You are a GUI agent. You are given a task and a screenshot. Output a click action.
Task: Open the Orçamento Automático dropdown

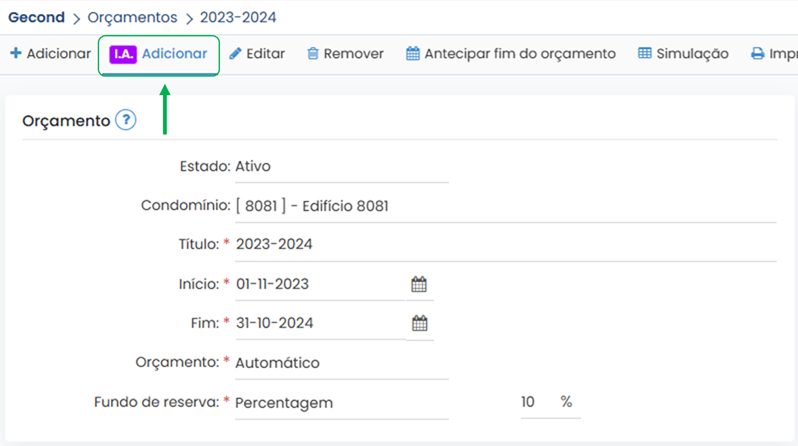340,363
